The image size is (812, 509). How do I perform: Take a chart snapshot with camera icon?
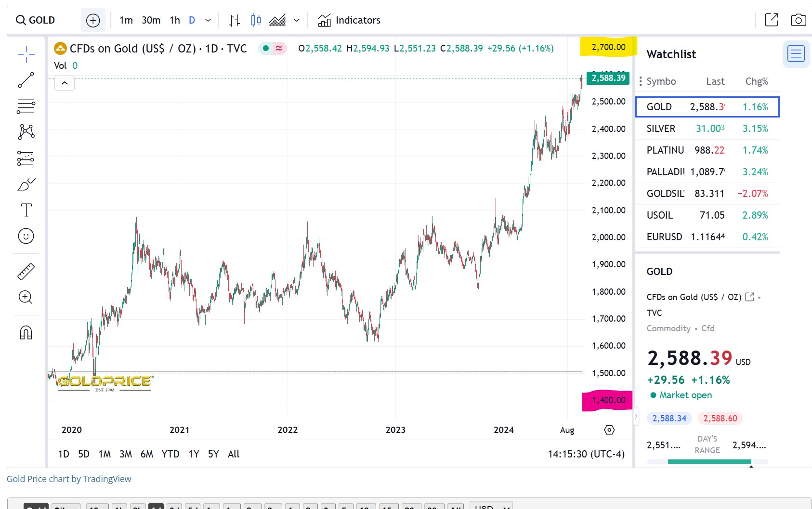[799, 20]
